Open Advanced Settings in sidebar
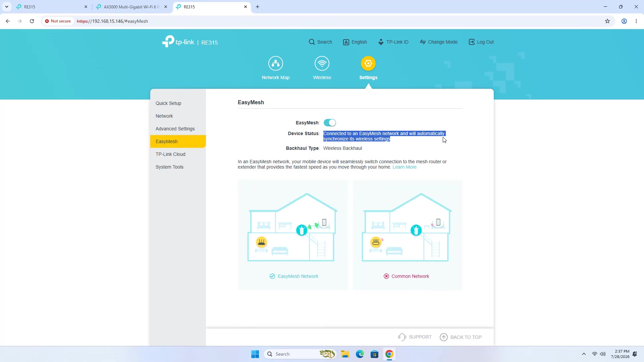 tap(178, 129)
